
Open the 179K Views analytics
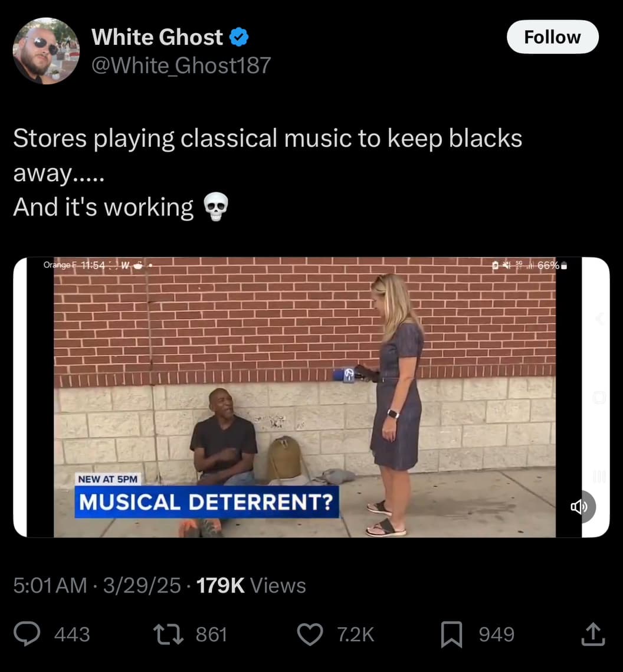click(251, 585)
